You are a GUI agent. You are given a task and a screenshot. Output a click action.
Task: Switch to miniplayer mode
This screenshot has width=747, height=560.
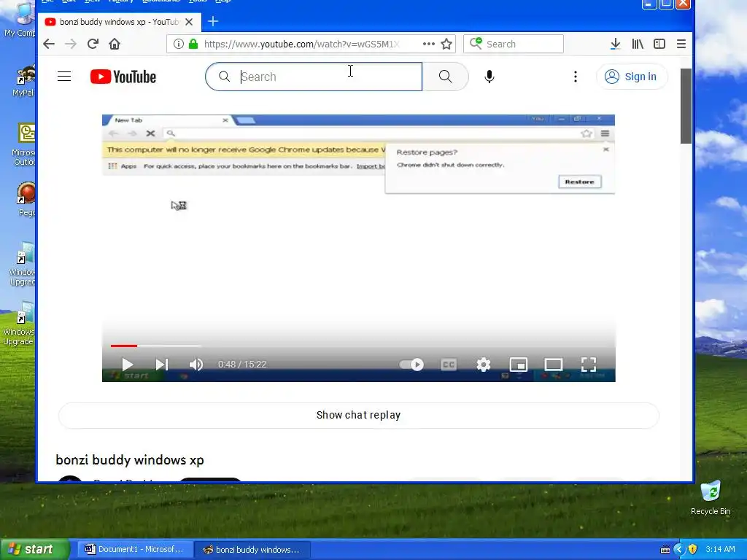(519, 365)
